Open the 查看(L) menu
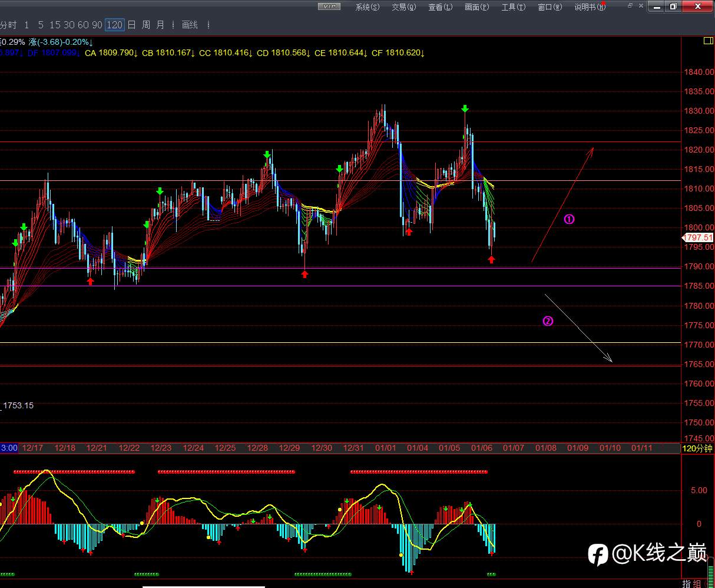This screenshot has width=715, height=588. (x=441, y=7)
